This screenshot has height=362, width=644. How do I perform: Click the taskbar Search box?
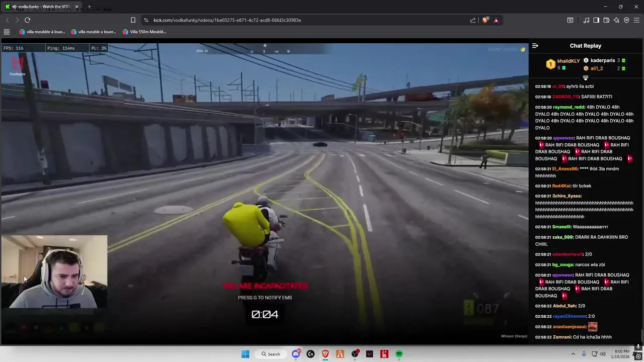pyautogui.click(x=271, y=354)
